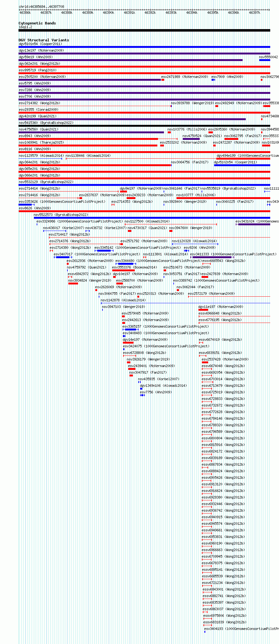
Task: Click the nsv103777 (Mills2006) label
Action: 196,195
